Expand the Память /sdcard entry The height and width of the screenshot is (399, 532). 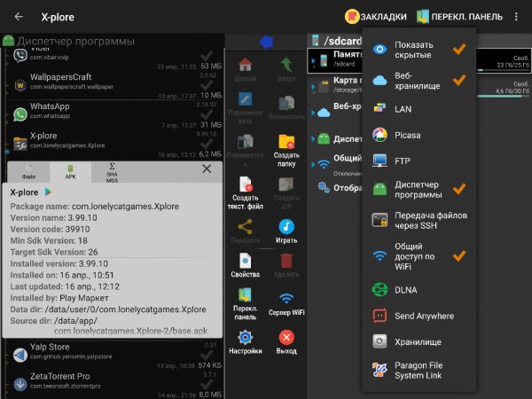click(x=313, y=61)
